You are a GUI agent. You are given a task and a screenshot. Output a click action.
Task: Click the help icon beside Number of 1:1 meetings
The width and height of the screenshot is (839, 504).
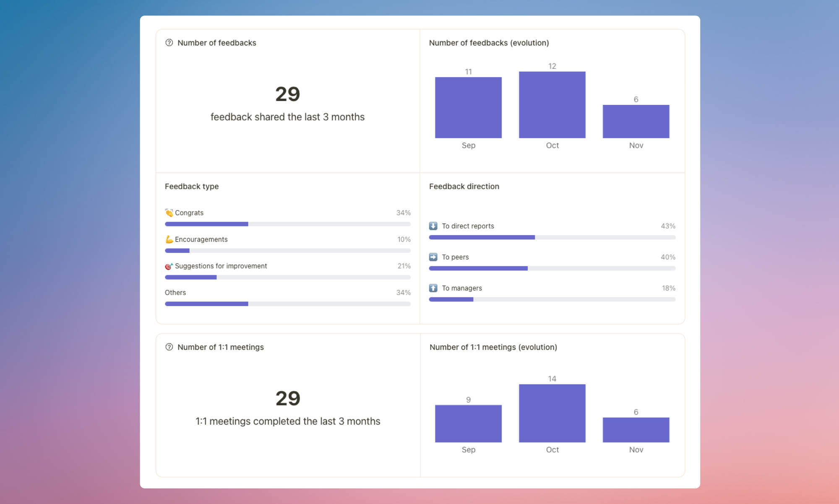(x=169, y=347)
